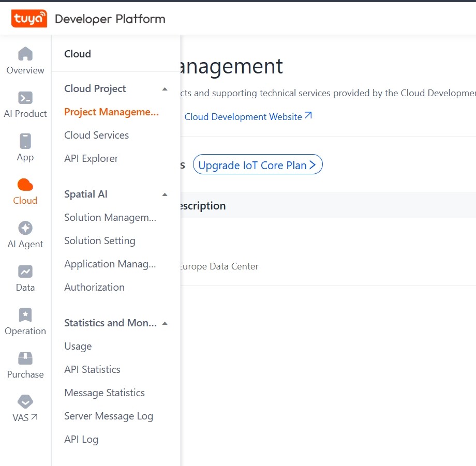The height and width of the screenshot is (466, 476).
Task: Collapse Statistics and Monitoring section
Action: [x=165, y=323]
